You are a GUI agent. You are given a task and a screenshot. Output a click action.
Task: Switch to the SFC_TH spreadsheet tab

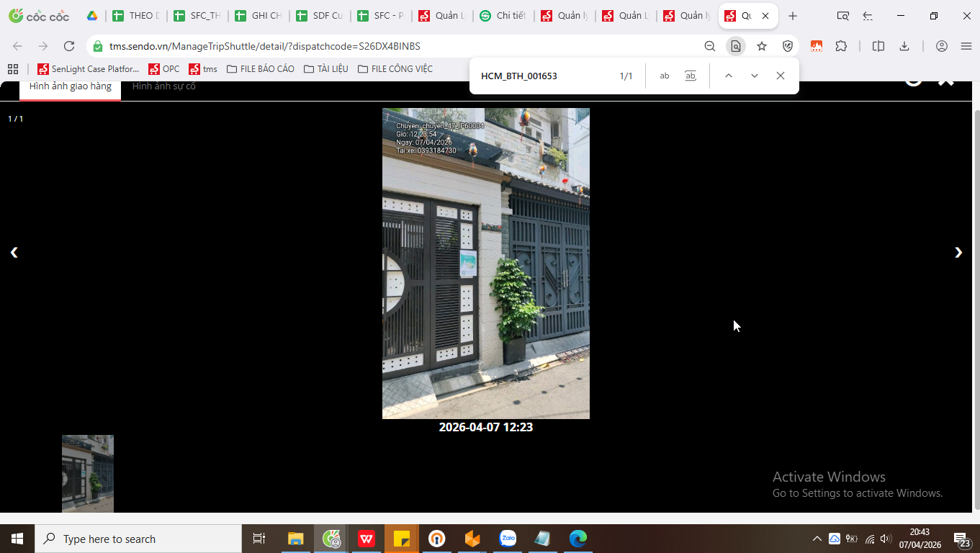pos(197,16)
